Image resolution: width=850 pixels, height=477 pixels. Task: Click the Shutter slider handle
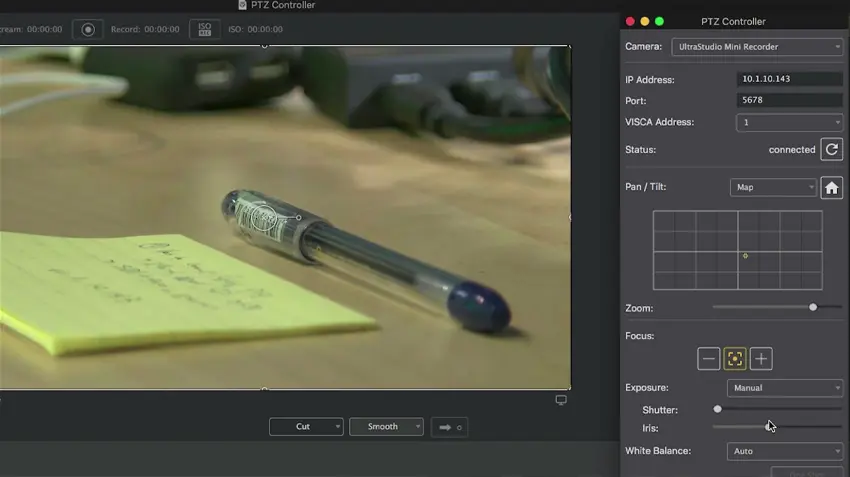718,409
